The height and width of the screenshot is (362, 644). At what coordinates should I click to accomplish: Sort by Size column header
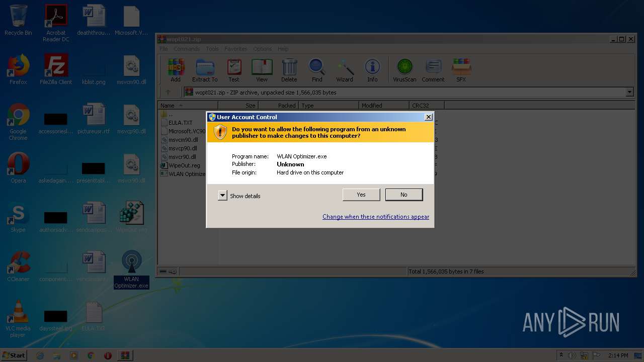(x=238, y=105)
